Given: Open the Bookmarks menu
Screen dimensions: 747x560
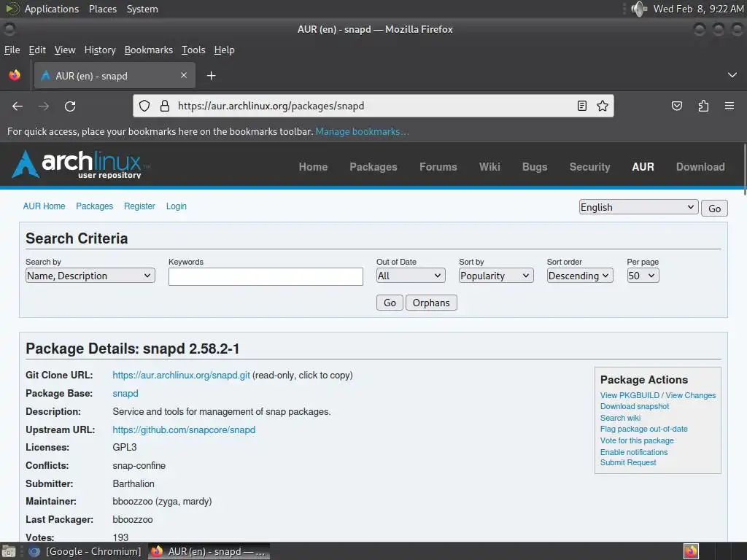Looking at the screenshot, I should (149, 50).
